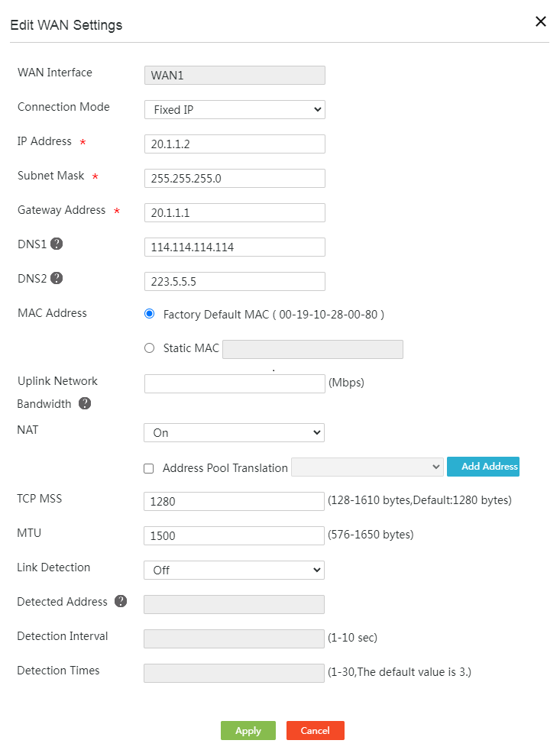Screen dimensions: 560x750
Task: Open the NAT dropdown
Action: [x=234, y=433]
